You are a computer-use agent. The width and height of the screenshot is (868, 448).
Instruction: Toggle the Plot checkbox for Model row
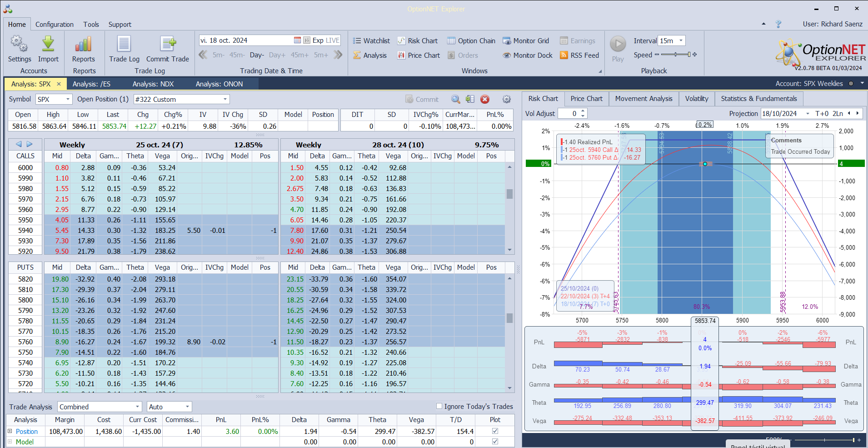[495, 441]
